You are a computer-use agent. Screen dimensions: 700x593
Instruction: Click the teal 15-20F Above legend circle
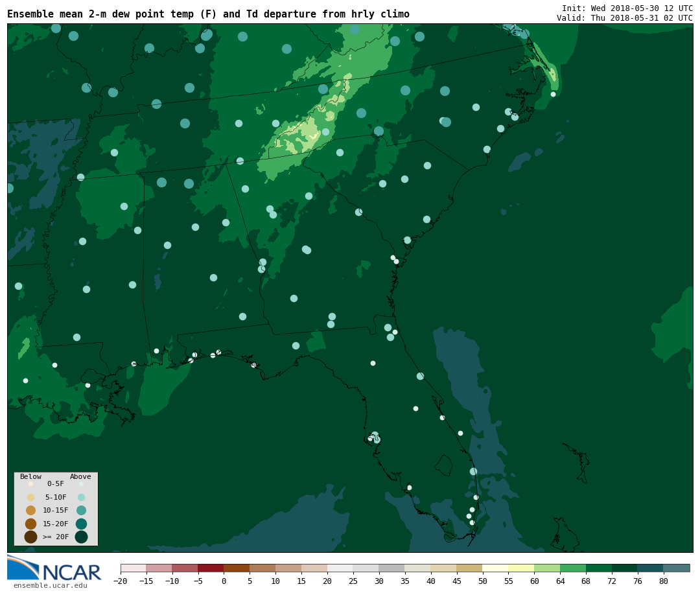click(x=81, y=524)
